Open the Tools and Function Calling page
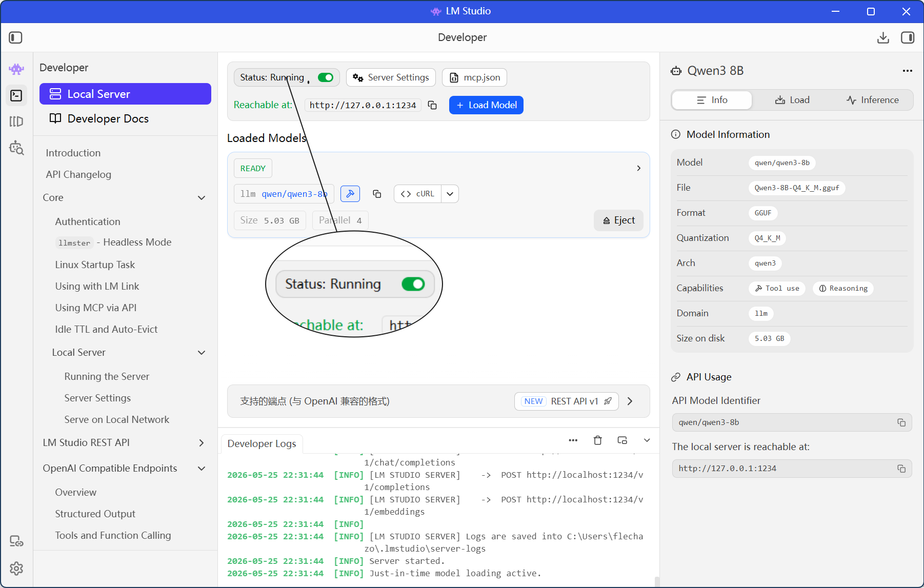Screen dimensions: 924x588 click(113, 535)
